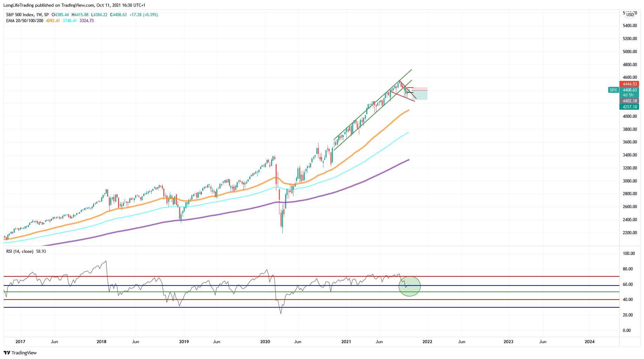Image resolution: width=644 pixels, height=359 pixels.
Task: Click the 2019 time axis label
Action: (184, 342)
